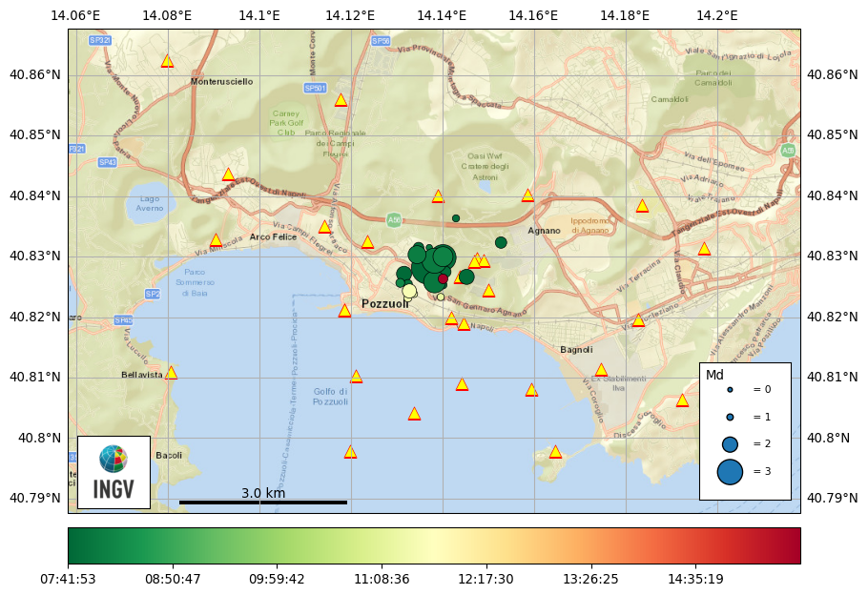Click the INGV logo
Screen dimensions: 868x595
[114, 472]
